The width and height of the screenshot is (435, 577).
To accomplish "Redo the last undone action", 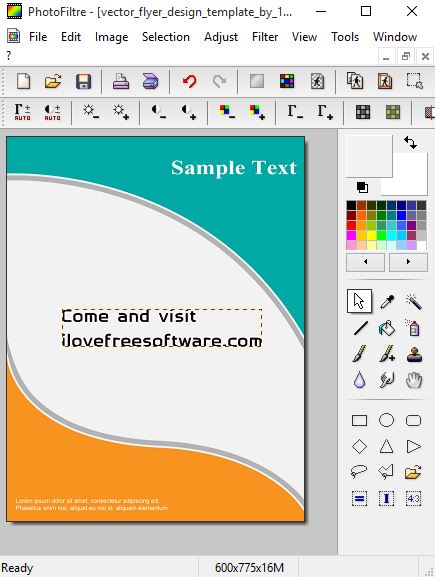I will pos(219,81).
